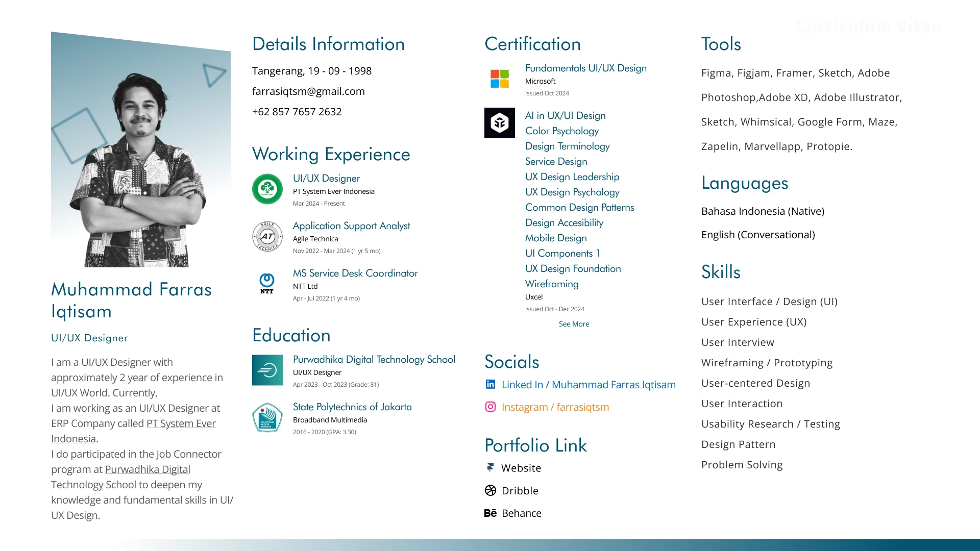
Task: Click the Instagram icon under Socials
Action: coord(490,407)
